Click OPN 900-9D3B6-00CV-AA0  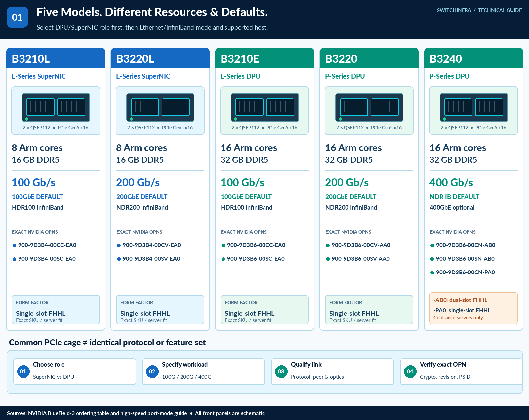point(361,245)
